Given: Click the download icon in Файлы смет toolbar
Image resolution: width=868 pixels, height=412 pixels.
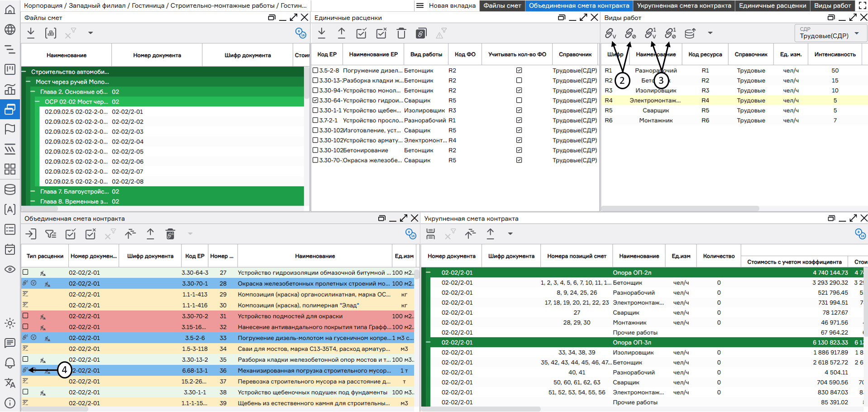Looking at the screenshot, I should (x=31, y=33).
